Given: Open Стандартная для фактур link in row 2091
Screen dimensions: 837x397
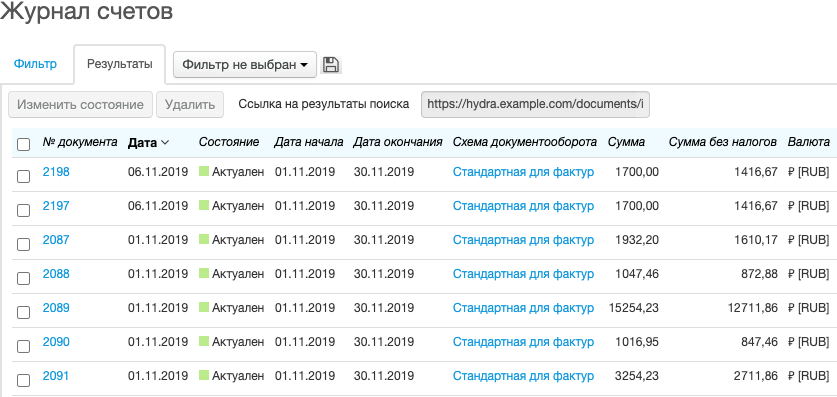Looking at the screenshot, I should tap(523, 376).
